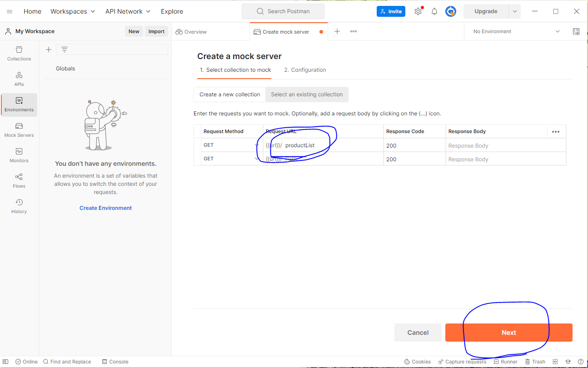Toggle sidebar icon in status bar
The width and height of the screenshot is (588, 368).
coord(6,362)
